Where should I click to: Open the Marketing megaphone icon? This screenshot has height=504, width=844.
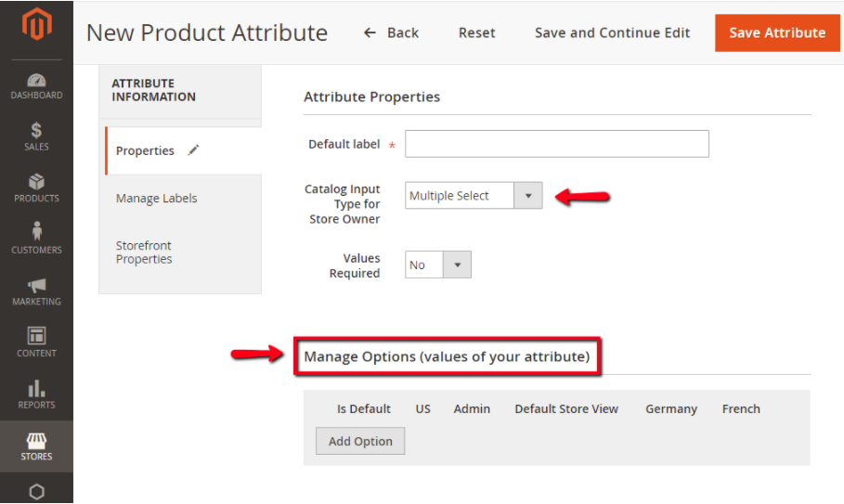tap(36, 285)
